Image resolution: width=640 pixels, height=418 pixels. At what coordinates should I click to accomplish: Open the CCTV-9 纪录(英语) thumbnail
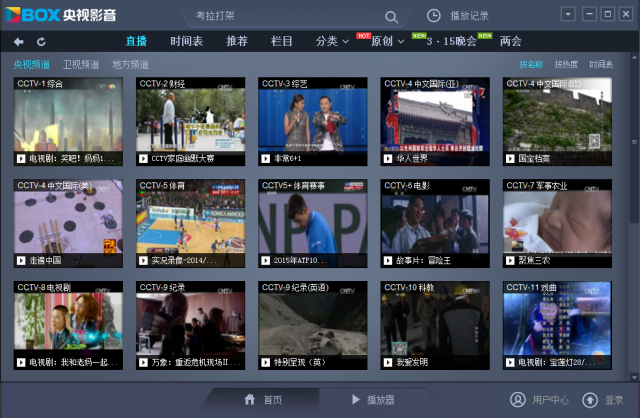tap(313, 325)
